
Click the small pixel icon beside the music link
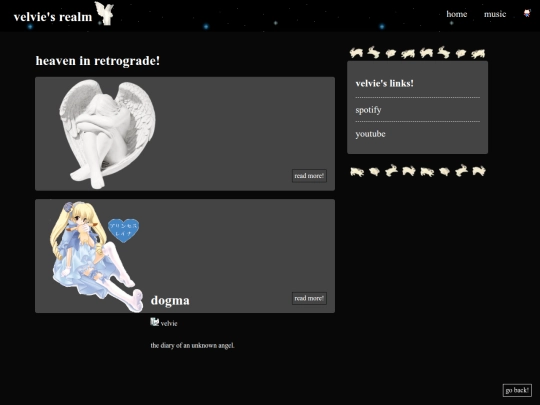tap(527, 13)
